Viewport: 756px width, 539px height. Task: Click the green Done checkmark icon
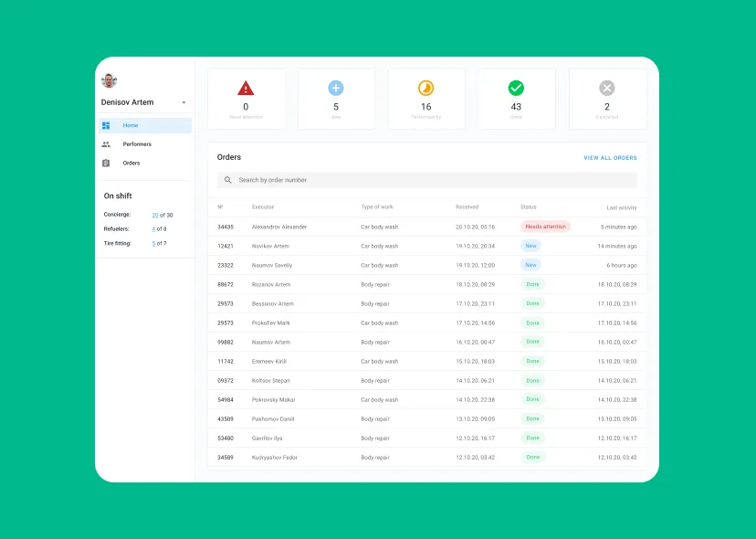coord(516,88)
